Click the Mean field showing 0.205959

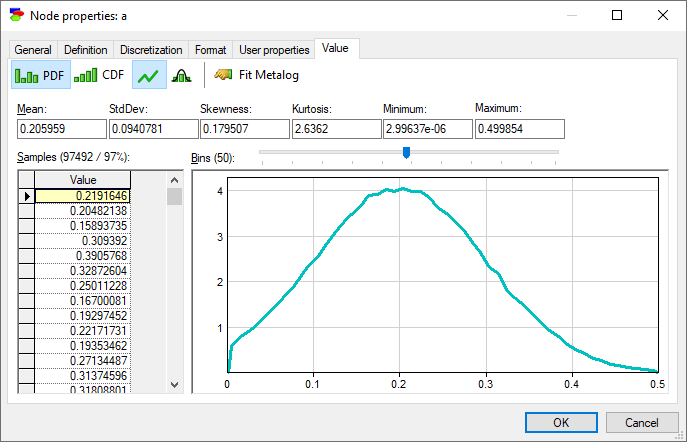(x=62, y=129)
